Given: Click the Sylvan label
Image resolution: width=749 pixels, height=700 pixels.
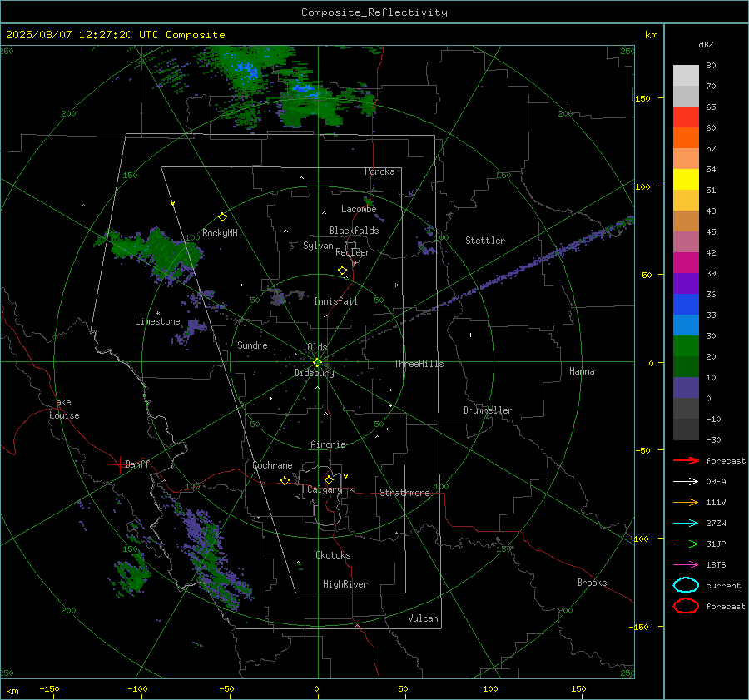Looking at the screenshot, I should click(318, 246).
